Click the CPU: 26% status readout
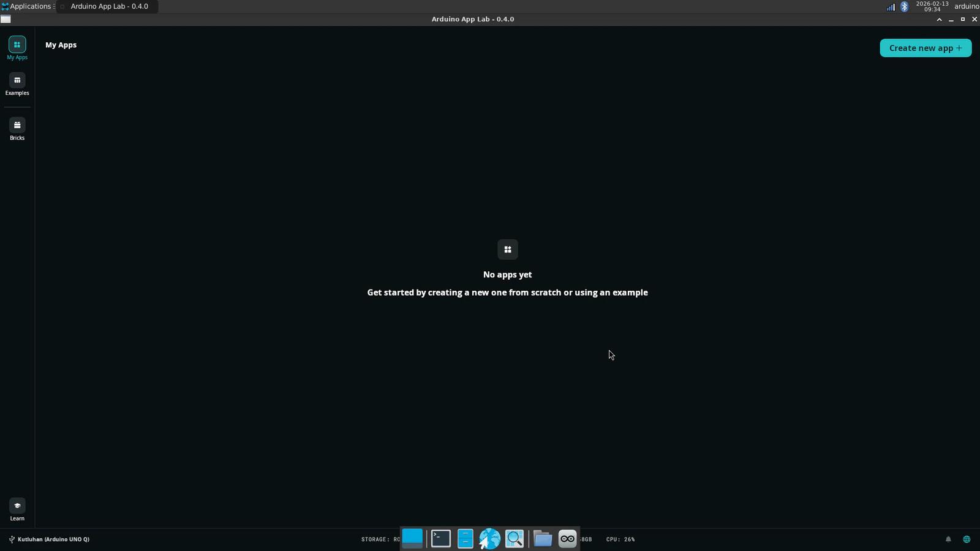Image resolution: width=980 pixels, height=551 pixels. [620, 539]
